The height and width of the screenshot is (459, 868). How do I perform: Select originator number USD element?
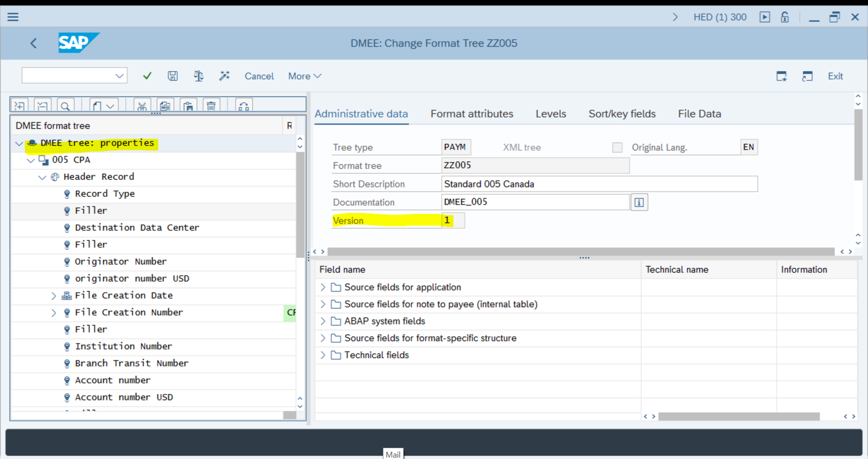(x=132, y=279)
